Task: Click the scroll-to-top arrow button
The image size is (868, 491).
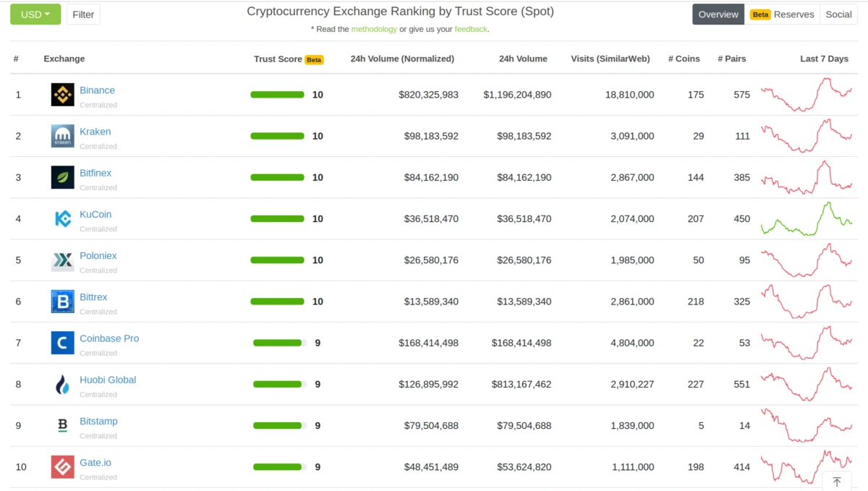Action: [837, 482]
